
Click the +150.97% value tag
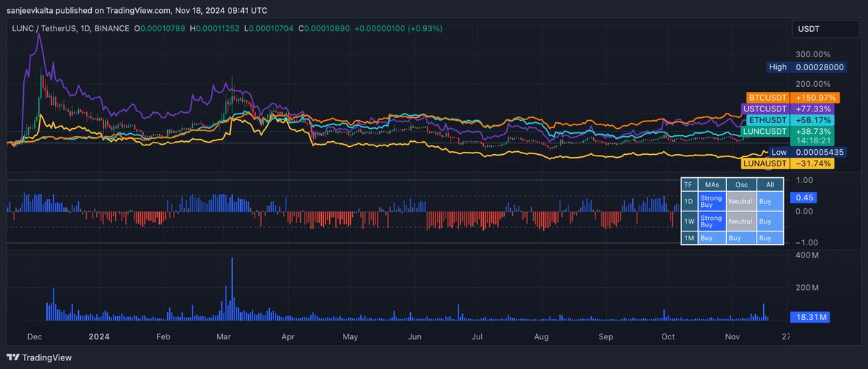point(814,97)
